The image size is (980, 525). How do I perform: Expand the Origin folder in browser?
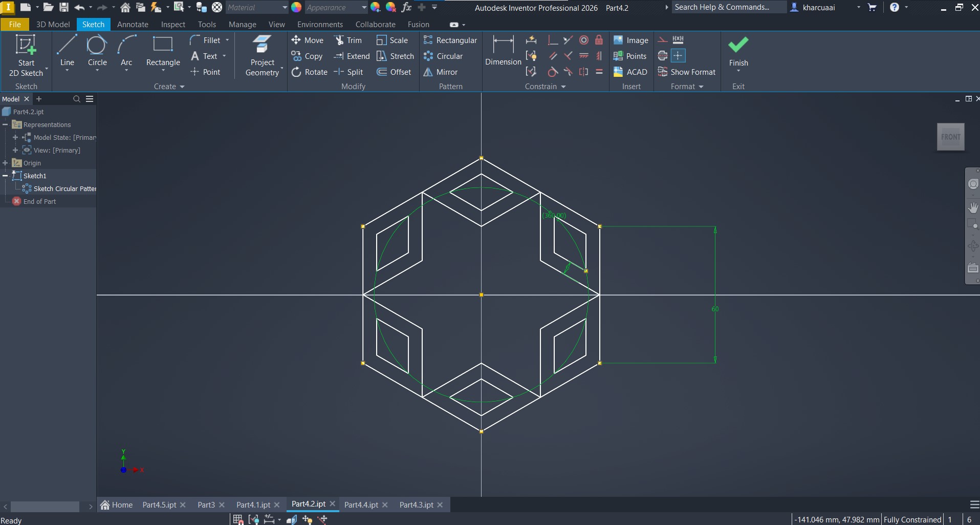(5, 163)
